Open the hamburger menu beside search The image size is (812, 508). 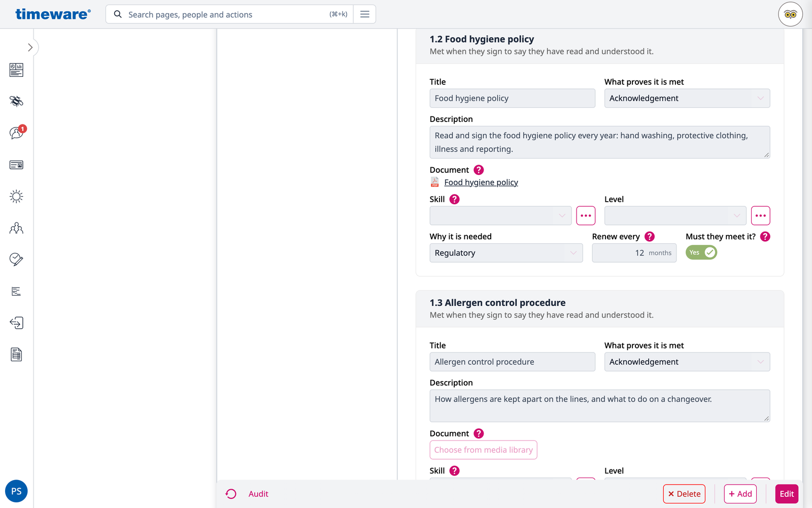pyautogui.click(x=364, y=14)
